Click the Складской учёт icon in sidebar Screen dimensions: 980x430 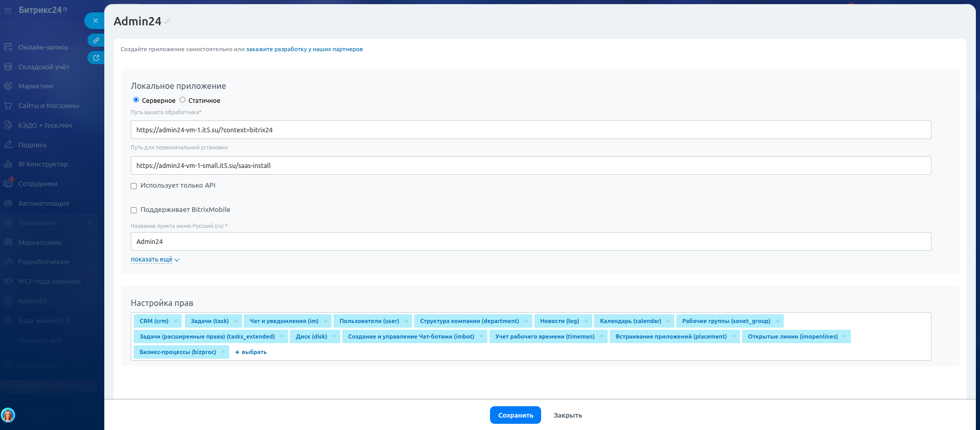click(x=8, y=67)
